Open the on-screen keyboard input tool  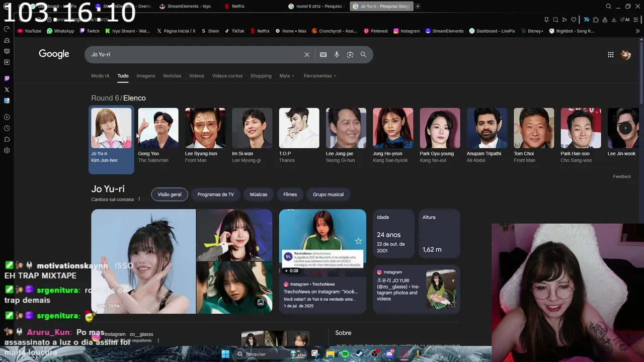click(x=324, y=55)
